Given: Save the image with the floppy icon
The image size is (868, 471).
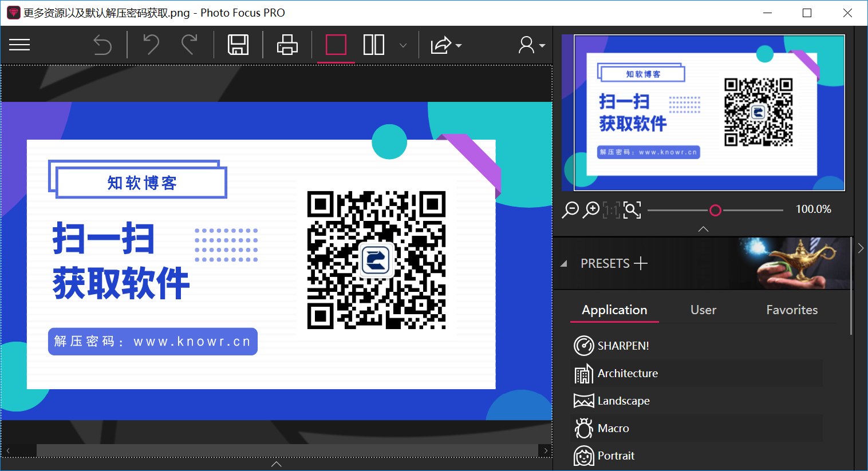Looking at the screenshot, I should 238,45.
